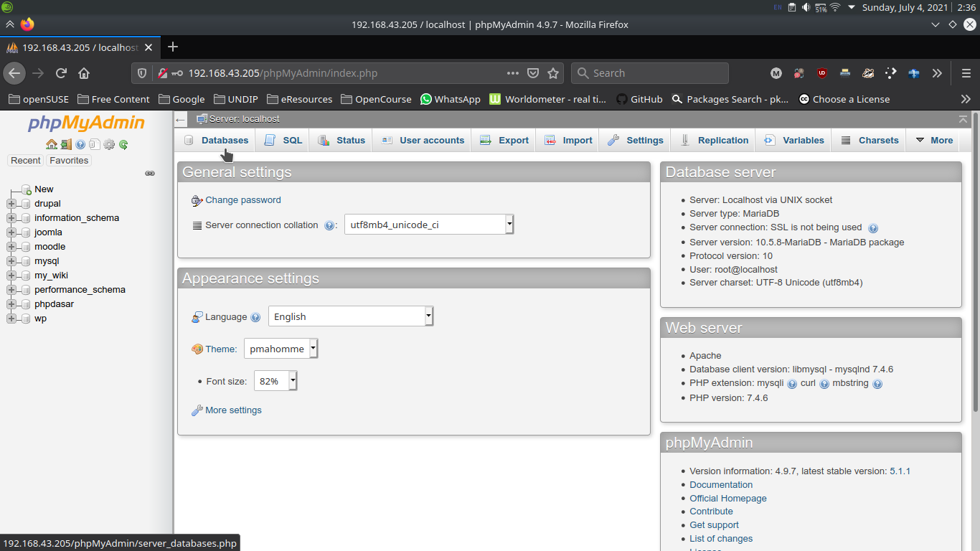The image size is (980, 551).
Task: Open the More tab dropdown
Action: (x=934, y=141)
